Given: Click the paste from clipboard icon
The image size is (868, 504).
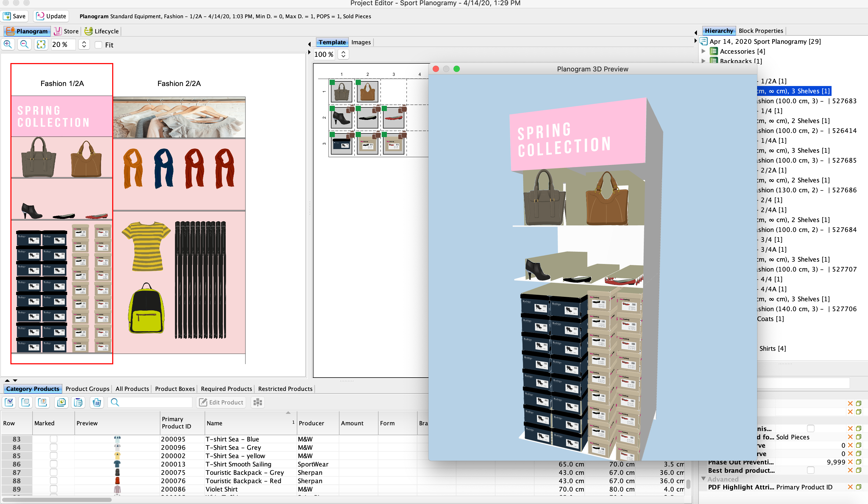Looking at the screenshot, I should (x=79, y=402).
